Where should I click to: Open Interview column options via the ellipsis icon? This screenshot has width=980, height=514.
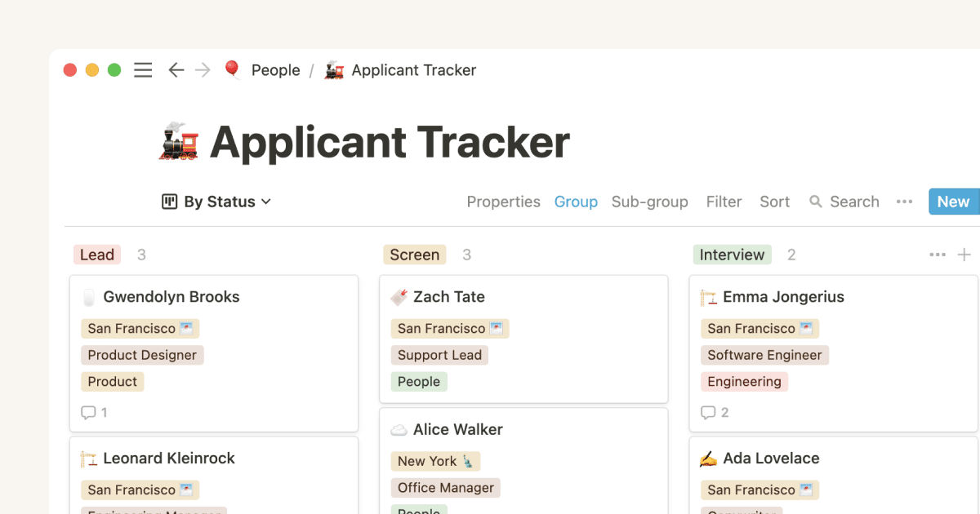pos(938,255)
